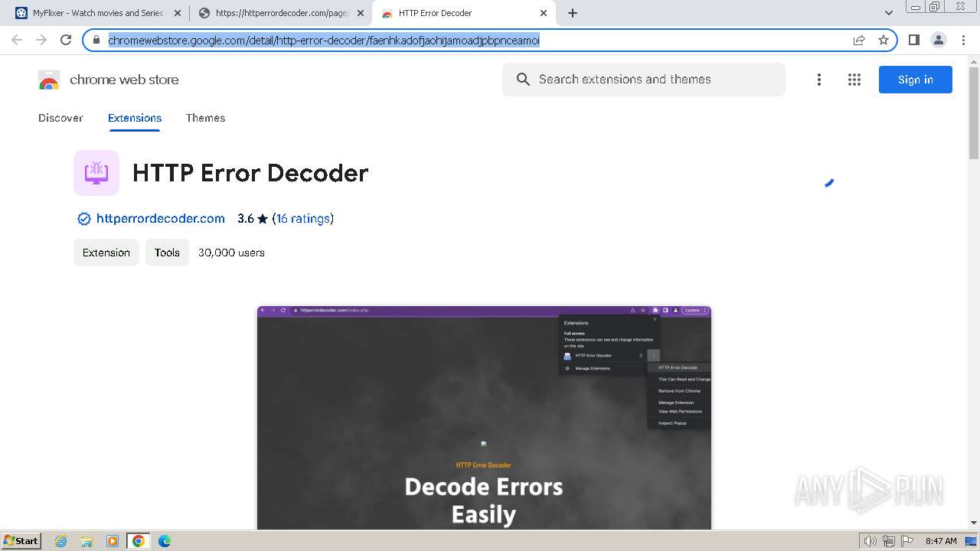
Task: Close the httperrordecoder.com tab
Action: [361, 13]
